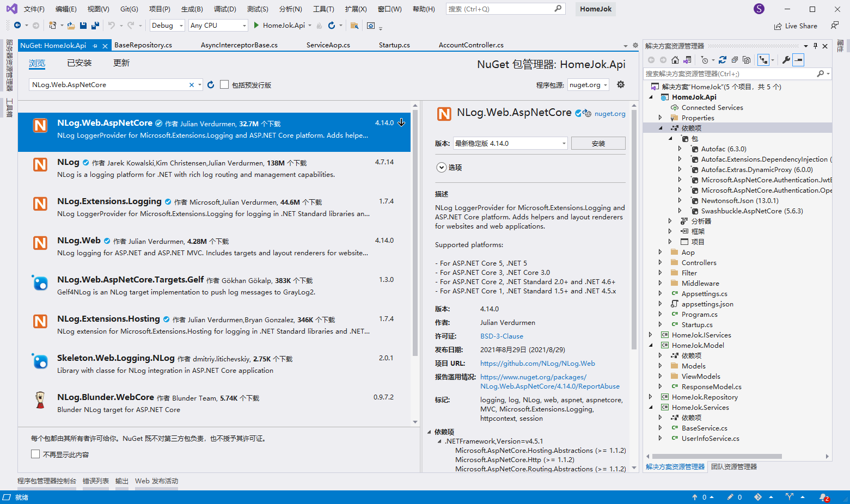
Task: Open the nuget.org package source dropdown
Action: point(588,85)
